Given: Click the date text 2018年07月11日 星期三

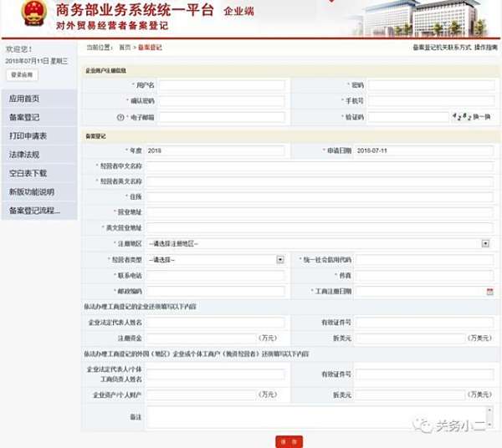Looking at the screenshot, I should [x=37, y=61].
